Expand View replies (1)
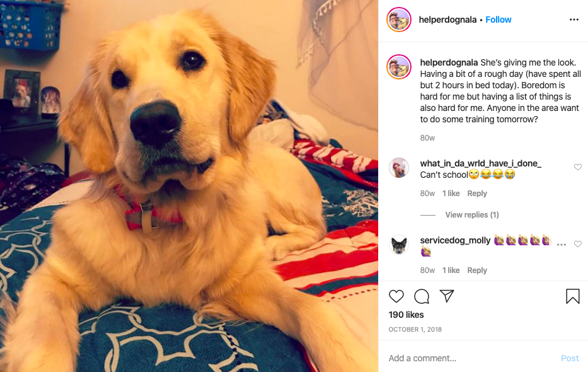The height and width of the screenshot is (372, 588). coord(472,215)
